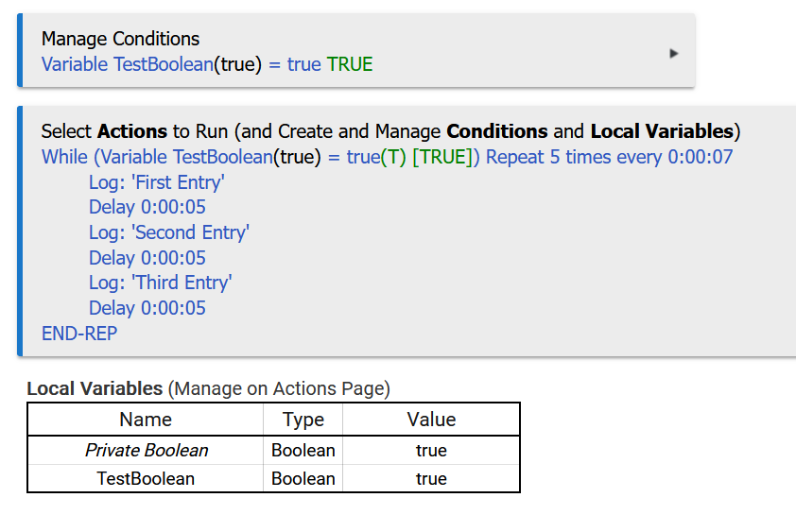Click the Private Boolean value cell

click(x=431, y=451)
